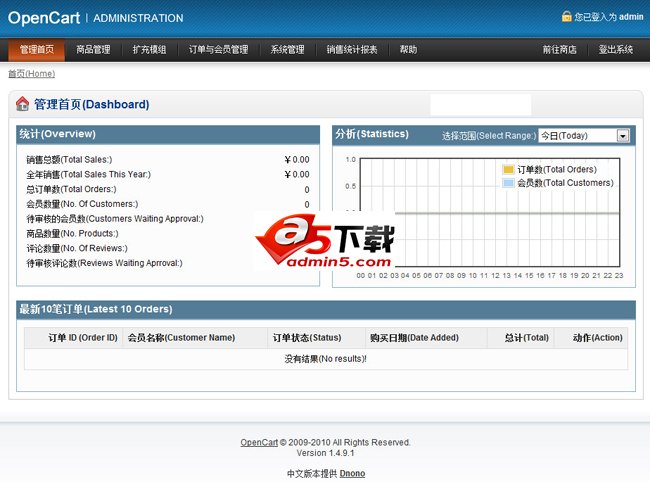
Task: Open the Select Range dropdown arrow
Action: [x=623, y=136]
